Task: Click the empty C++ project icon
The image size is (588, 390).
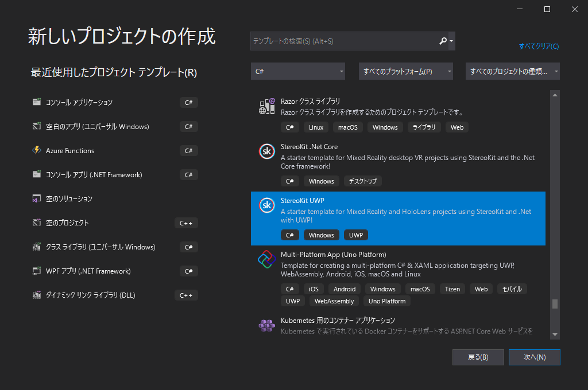Action: pos(37,223)
